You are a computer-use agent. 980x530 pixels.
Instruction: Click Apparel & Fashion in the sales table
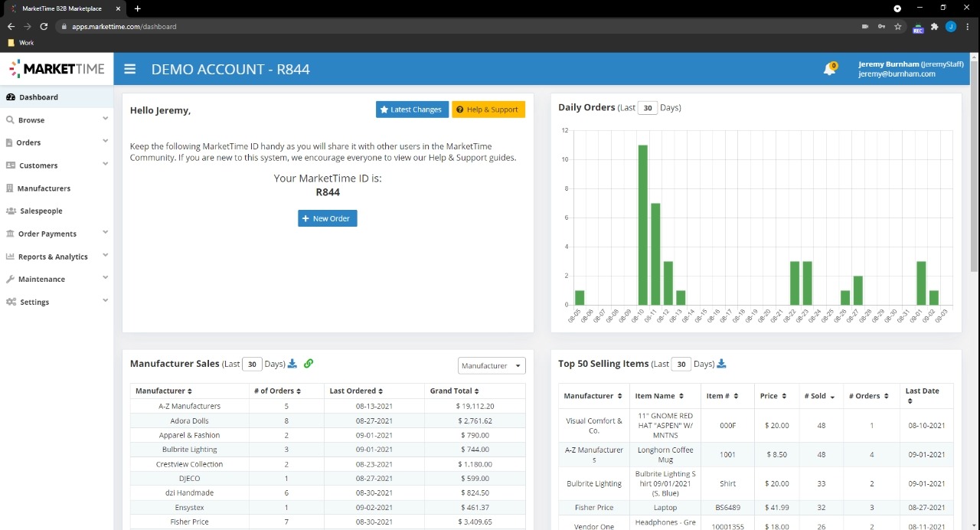(x=189, y=435)
